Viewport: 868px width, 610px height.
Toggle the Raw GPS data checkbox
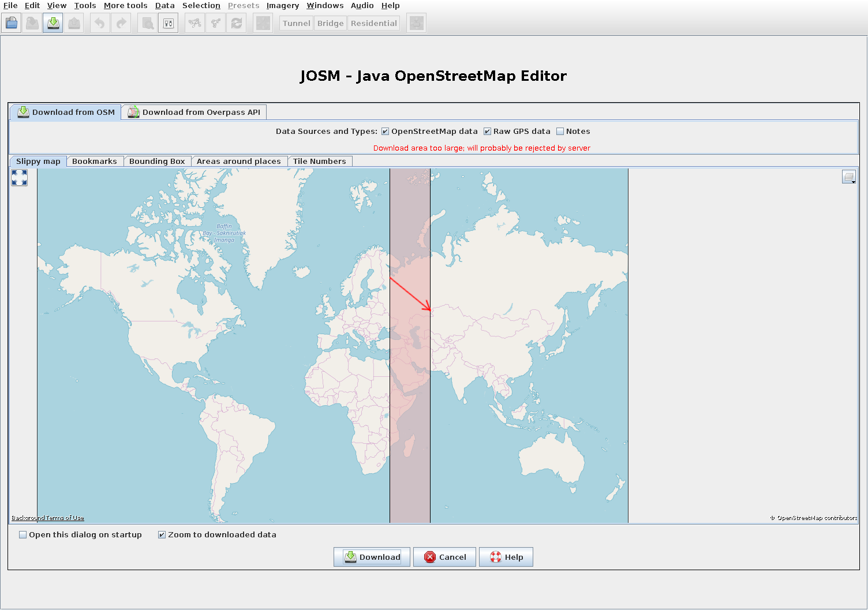click(487, 132)
